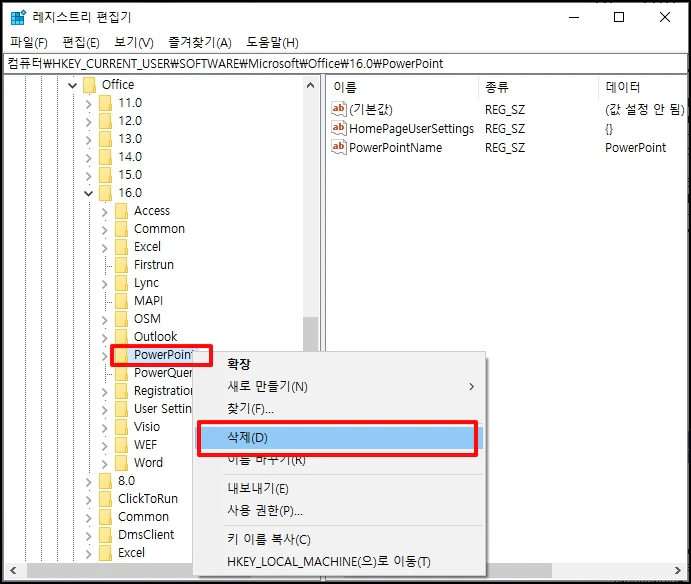Expand the 11.0 key
Image resolution: width=691 pixels, height=584 pixels.
click(x=89, y=104)
